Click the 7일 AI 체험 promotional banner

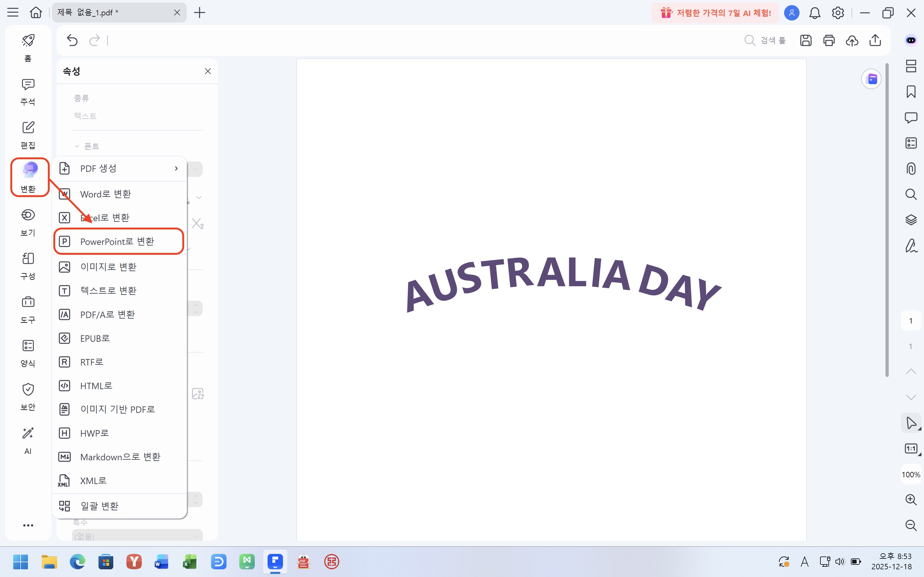pyautogui.click(x=714, y=13)
